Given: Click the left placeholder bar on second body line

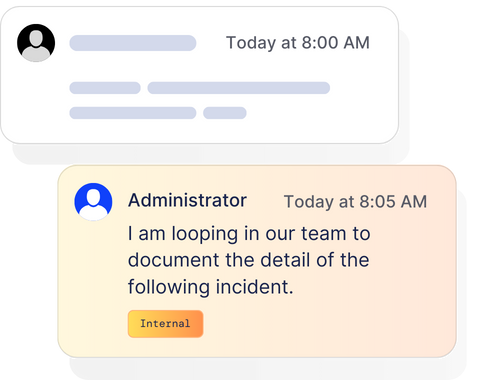Looking at the screenshot, I should (133, 113).
